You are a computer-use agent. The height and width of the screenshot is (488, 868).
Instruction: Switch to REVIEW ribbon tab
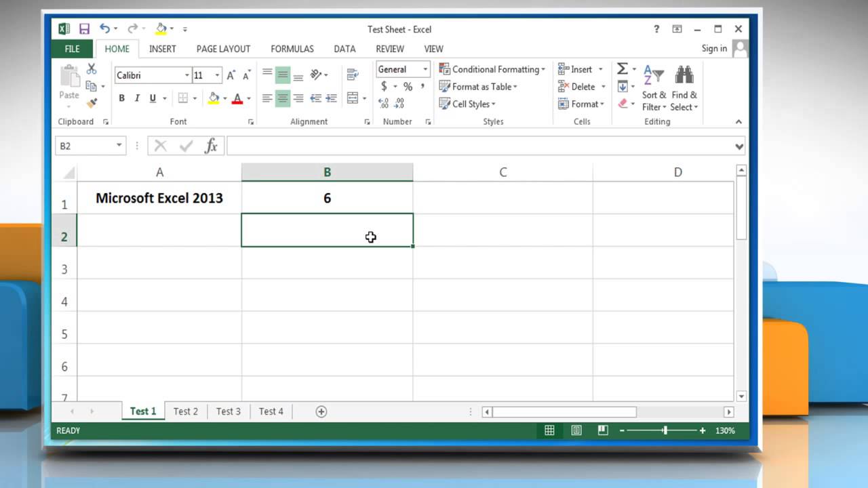[x=390, y=49]
